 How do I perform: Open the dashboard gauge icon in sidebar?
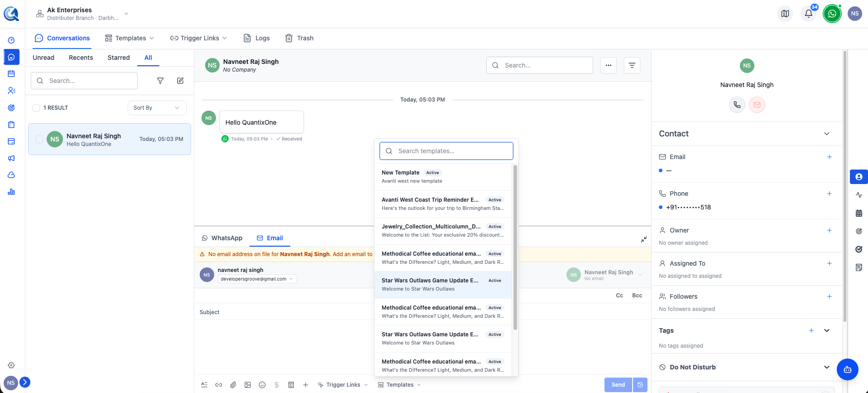11,40
